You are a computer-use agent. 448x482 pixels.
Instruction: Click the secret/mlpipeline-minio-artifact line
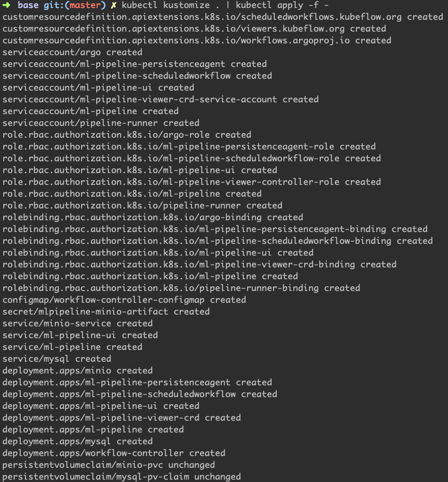coord(106,312)
